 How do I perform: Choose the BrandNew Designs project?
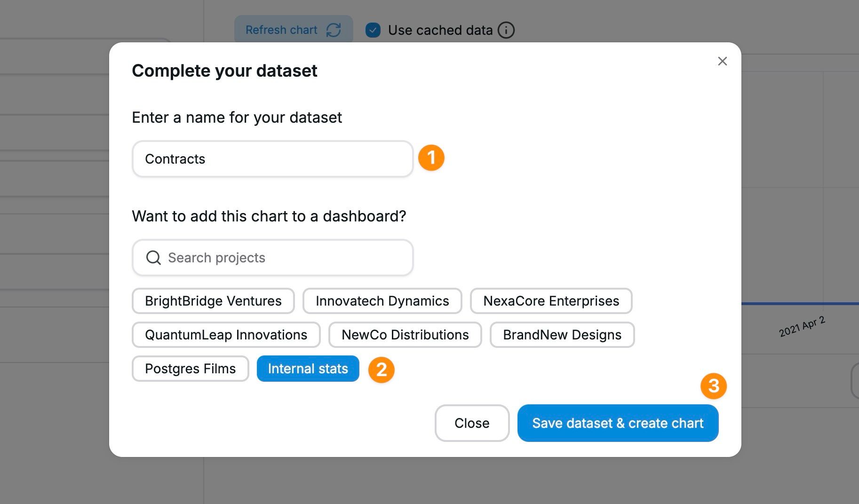point(562,335)
